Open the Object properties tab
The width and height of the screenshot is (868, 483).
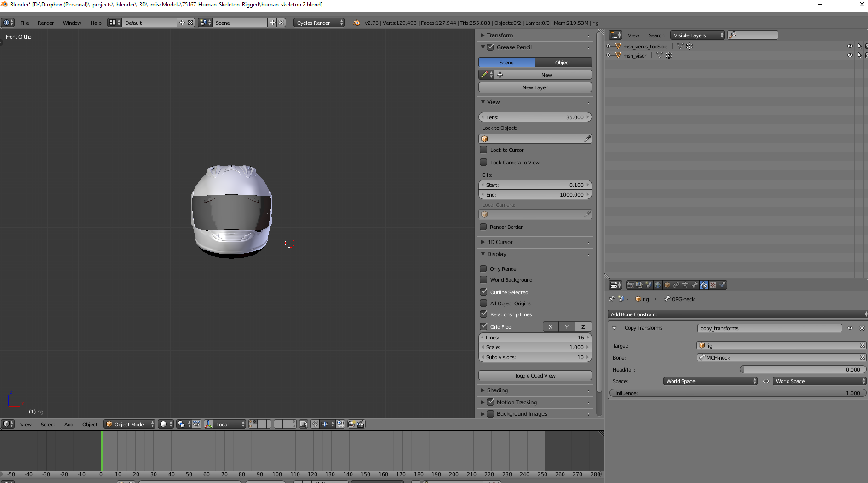[667, 285]
